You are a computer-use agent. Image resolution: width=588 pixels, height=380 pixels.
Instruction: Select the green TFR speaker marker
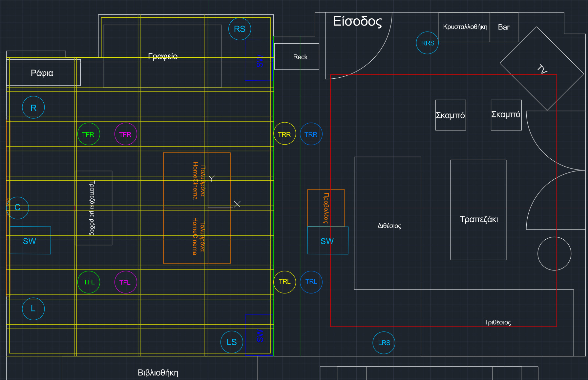pos(88,134)
